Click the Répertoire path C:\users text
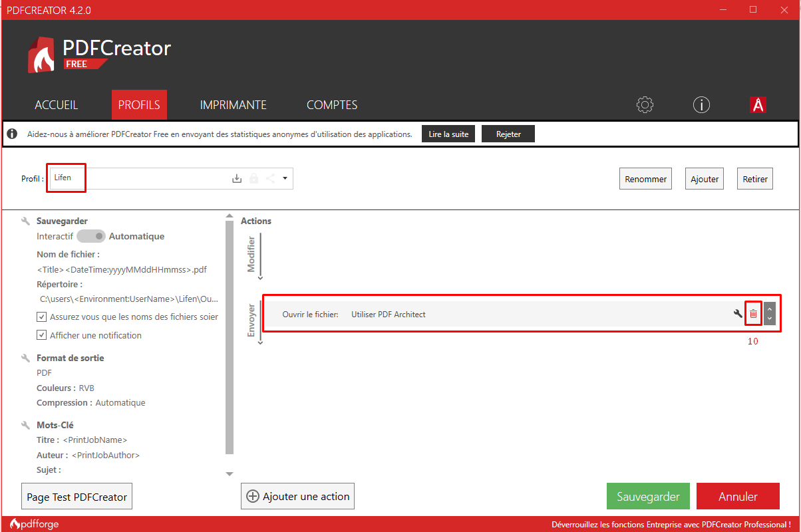Screen dimensions: 801x532 (129, 299)
